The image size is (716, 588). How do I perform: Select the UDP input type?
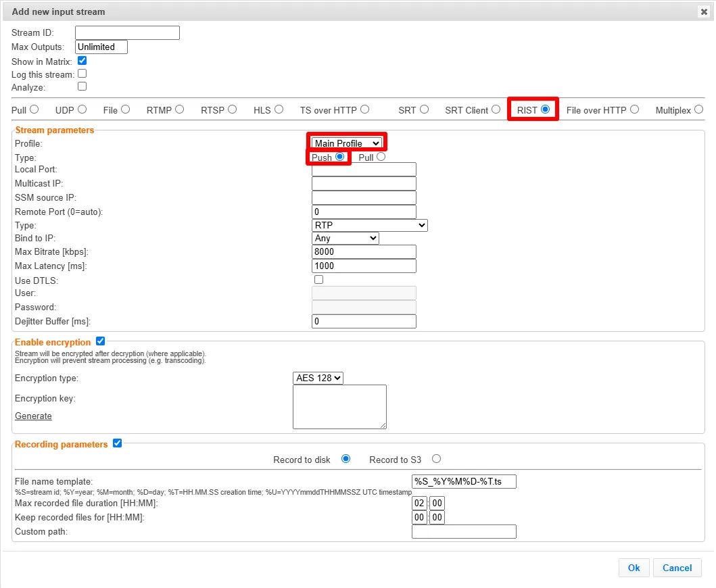tap(82, 109)
